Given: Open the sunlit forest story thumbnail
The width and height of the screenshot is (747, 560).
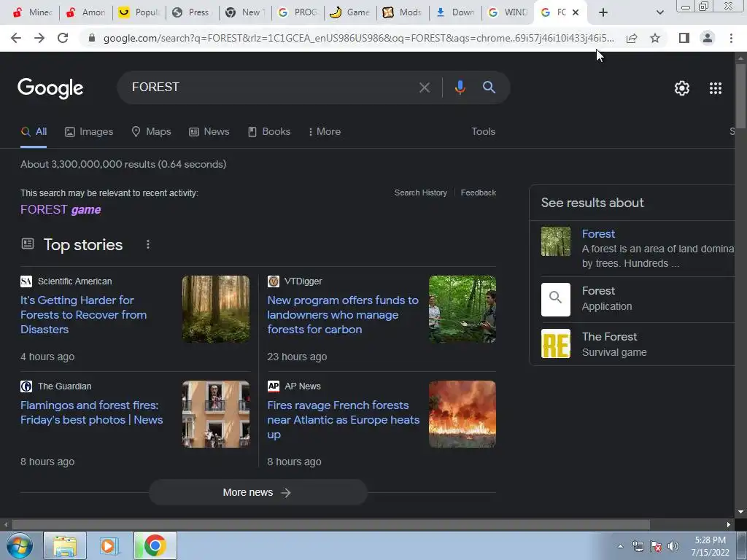Looking at the screenshot, I should (216, 309).
